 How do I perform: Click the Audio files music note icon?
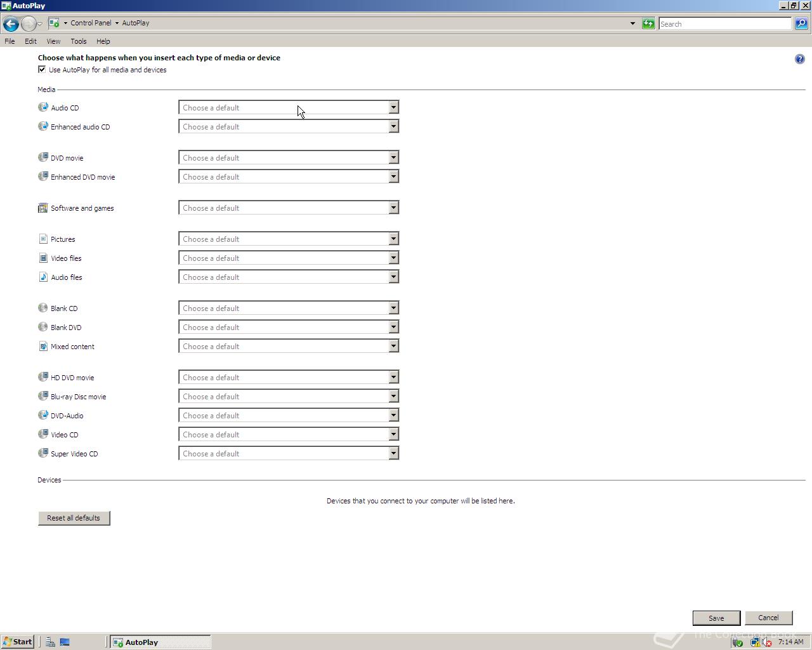43,277
